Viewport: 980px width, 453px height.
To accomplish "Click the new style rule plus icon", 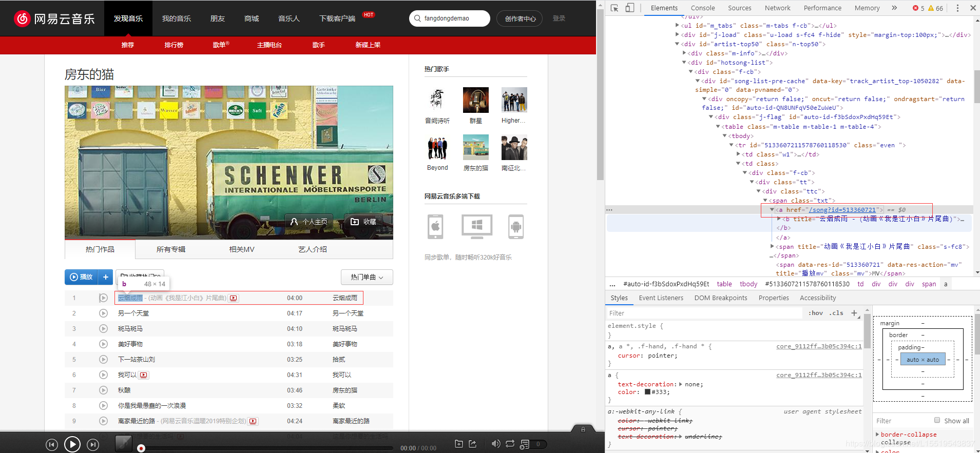I will coord(854,313).
